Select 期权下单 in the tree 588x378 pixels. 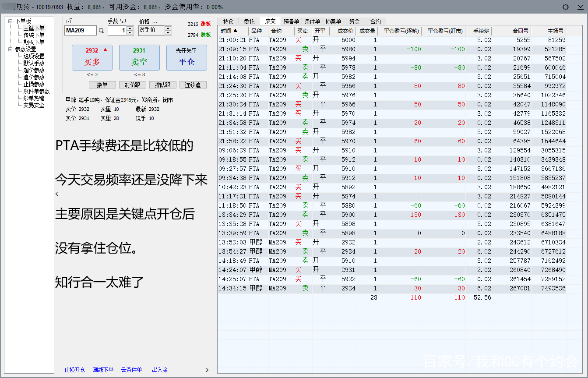pyautogui.click(x=34, y=42)
